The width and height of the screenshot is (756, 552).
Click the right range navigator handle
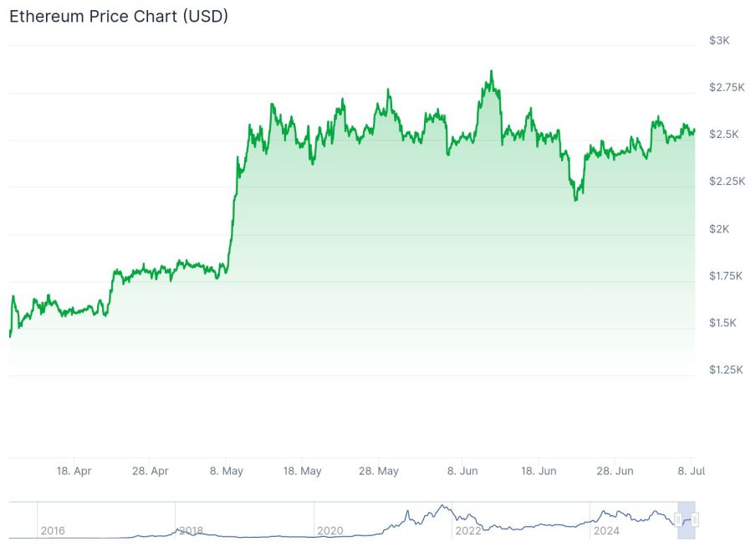(695, 520)
